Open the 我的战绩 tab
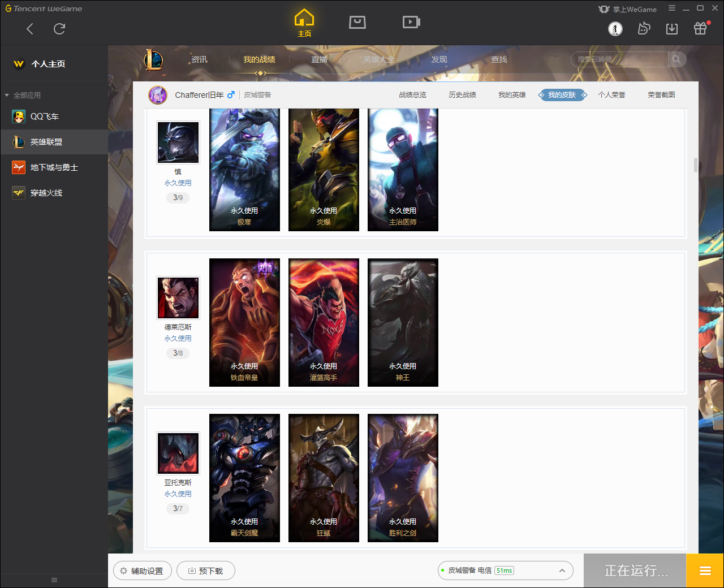 259,59
